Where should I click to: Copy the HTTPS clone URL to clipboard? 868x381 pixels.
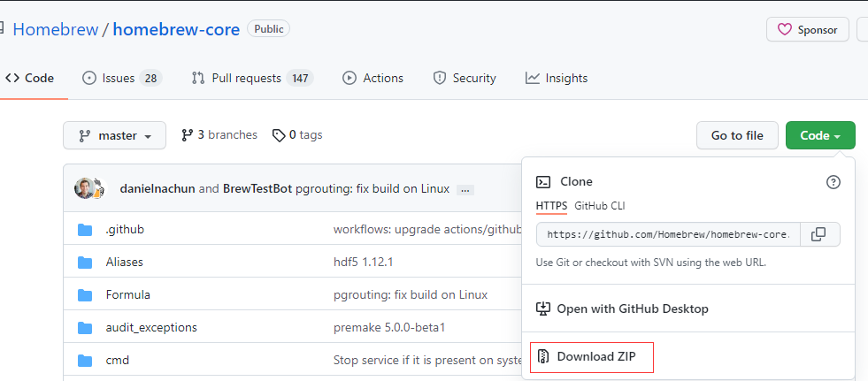(x=819, y=234)
